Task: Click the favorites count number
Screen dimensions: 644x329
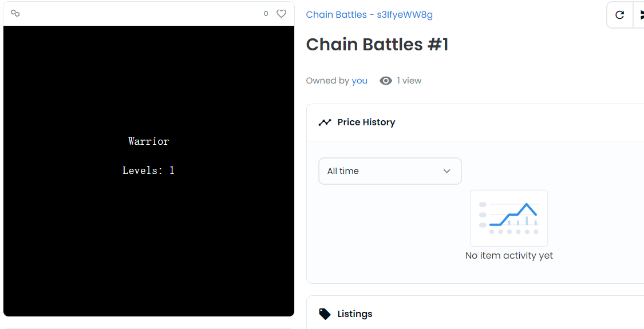Action: tap(266, 14)
